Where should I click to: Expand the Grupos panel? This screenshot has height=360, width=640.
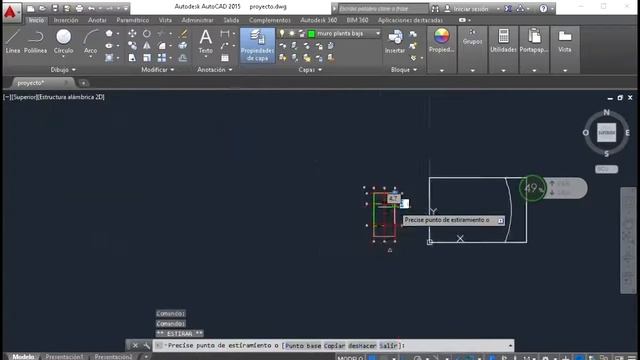click(473, 71)
